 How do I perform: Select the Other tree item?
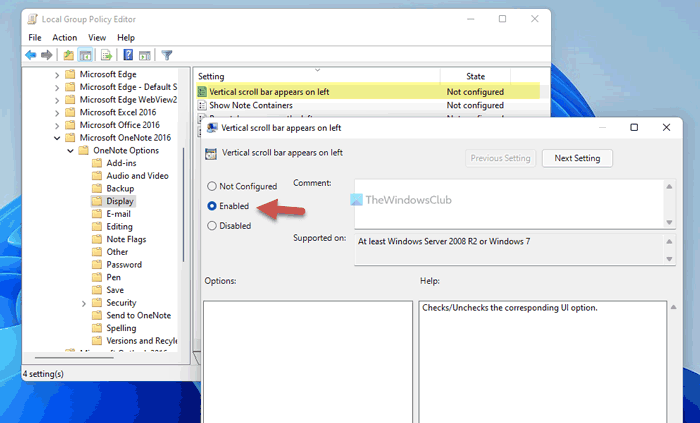click(x=117, y=252)
